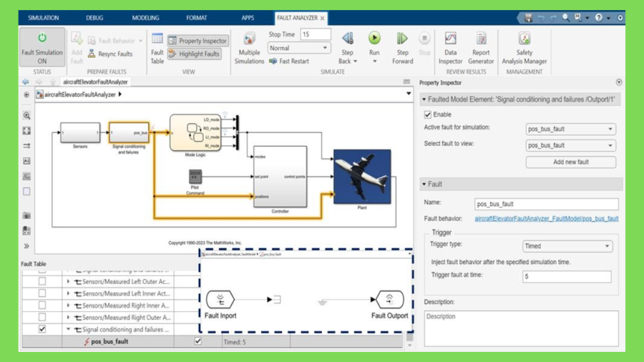
Task: Switch to the APPS tab
Action: 248,18
